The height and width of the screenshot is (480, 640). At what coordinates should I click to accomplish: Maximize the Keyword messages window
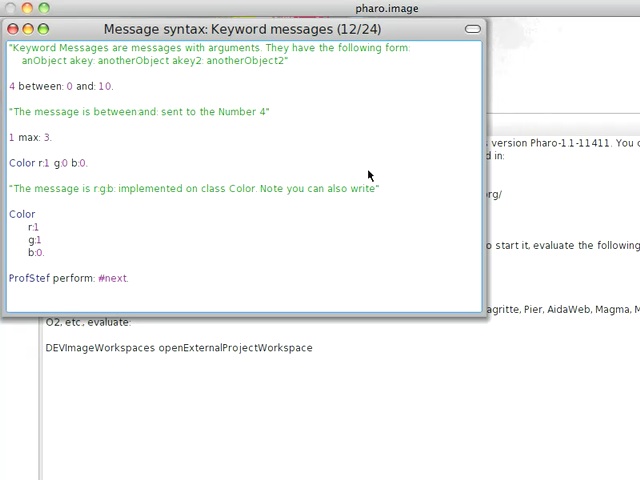[x=43, y=29]
